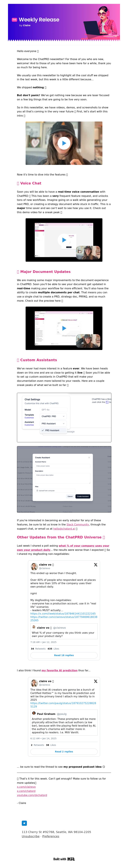Click the blue Twitter icon in footer

24,823
